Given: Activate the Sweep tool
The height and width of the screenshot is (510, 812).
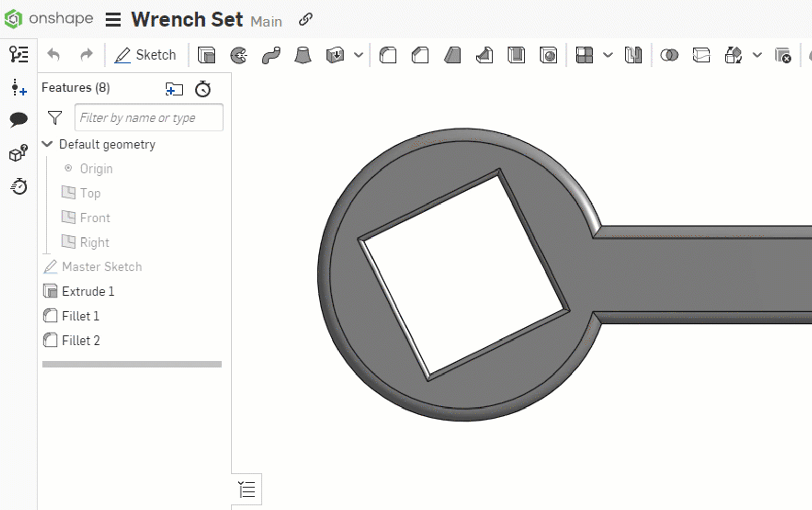Looking at the screenshot, I should pos(271,55).
